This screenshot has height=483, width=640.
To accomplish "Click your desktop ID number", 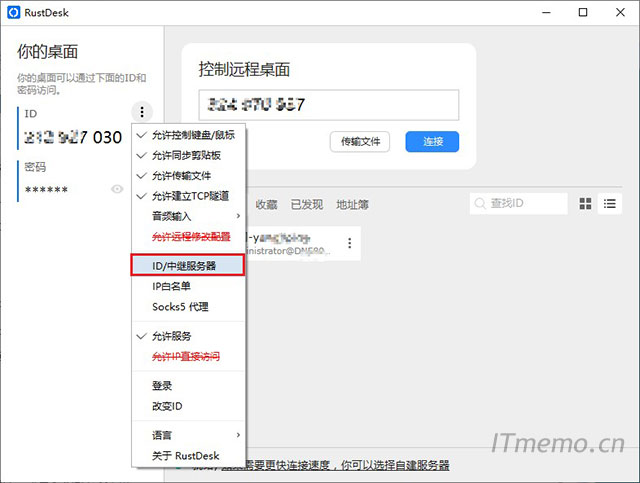I will [x=73, y=137].
